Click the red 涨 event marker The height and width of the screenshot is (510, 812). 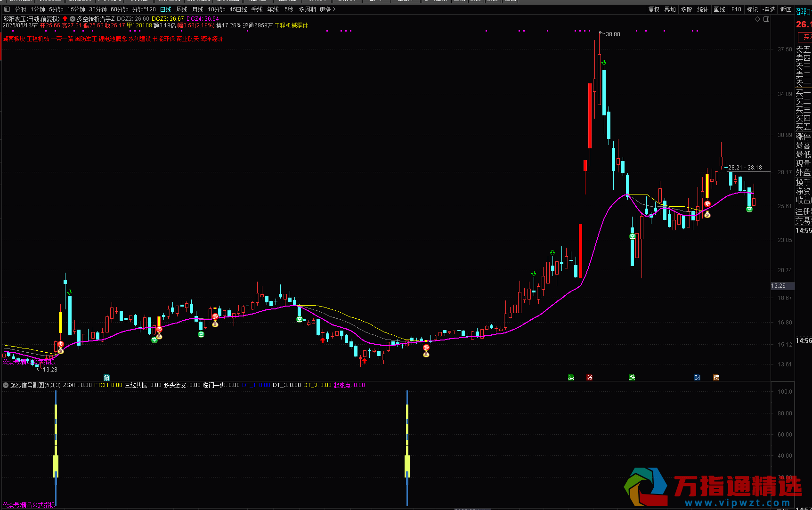click(x=589, y=378)
